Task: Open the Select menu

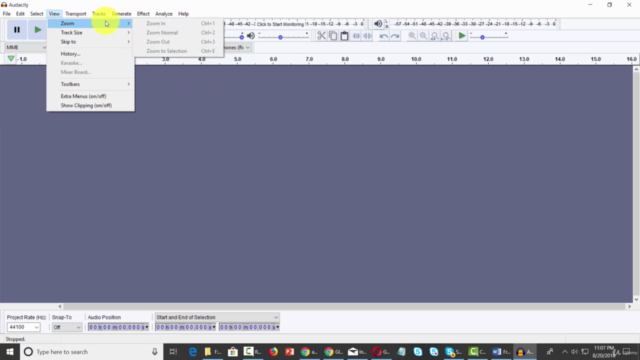Action: pos(36,14)
